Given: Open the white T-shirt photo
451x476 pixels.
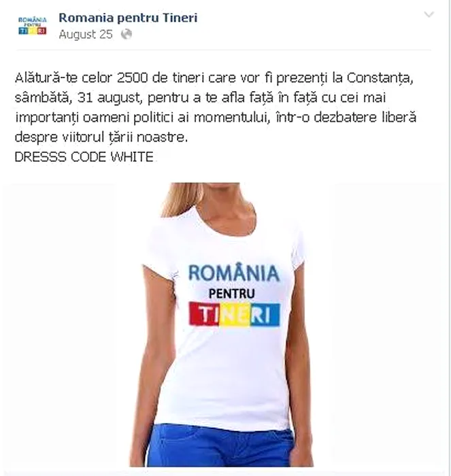Looking at the screenshot, I should click(222, 325).
